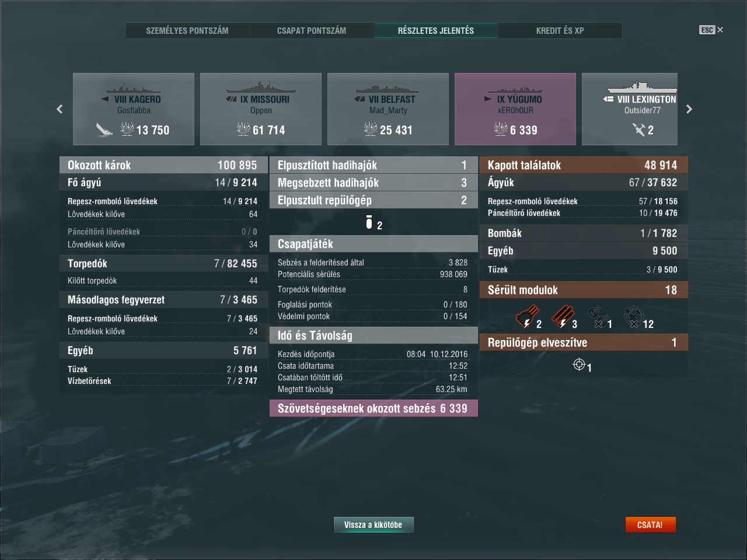Click the destroyer class icon on Yugumo card

coord(488,99)
